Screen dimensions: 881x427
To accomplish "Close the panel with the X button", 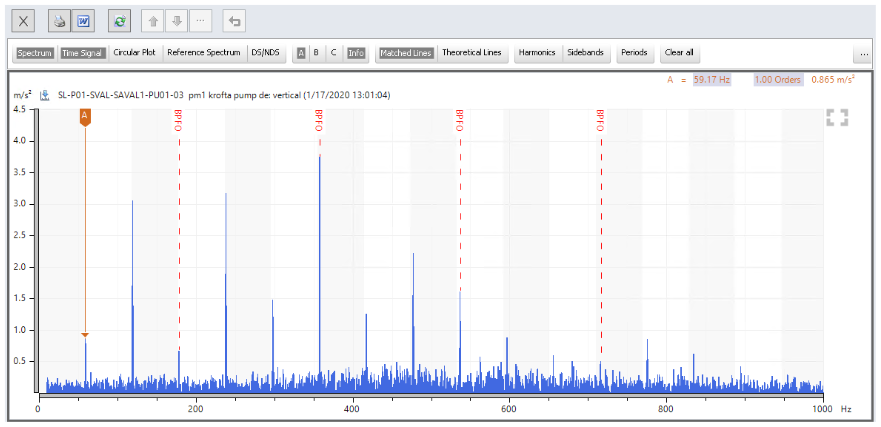I will [24, 20].
